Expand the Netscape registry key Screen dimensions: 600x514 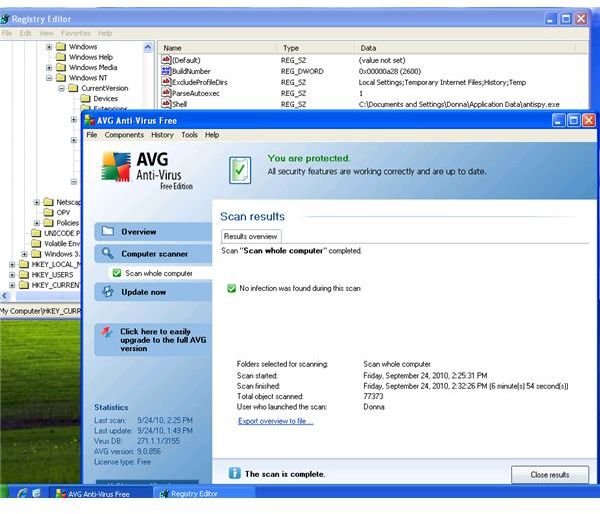37,202
